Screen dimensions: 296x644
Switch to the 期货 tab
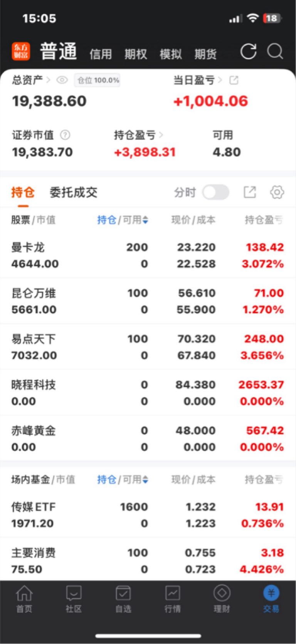coord(205,54)
